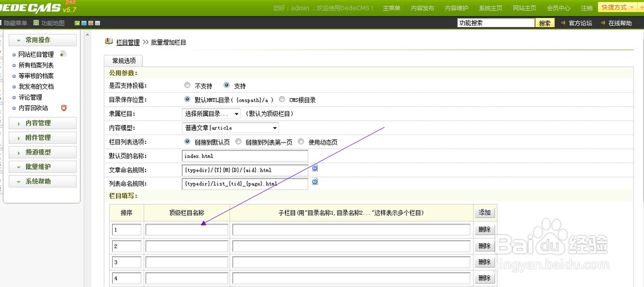Open the 普通文章|article model dropdown
This screenshot has height=287, width=644.
(x=230, y=128)
